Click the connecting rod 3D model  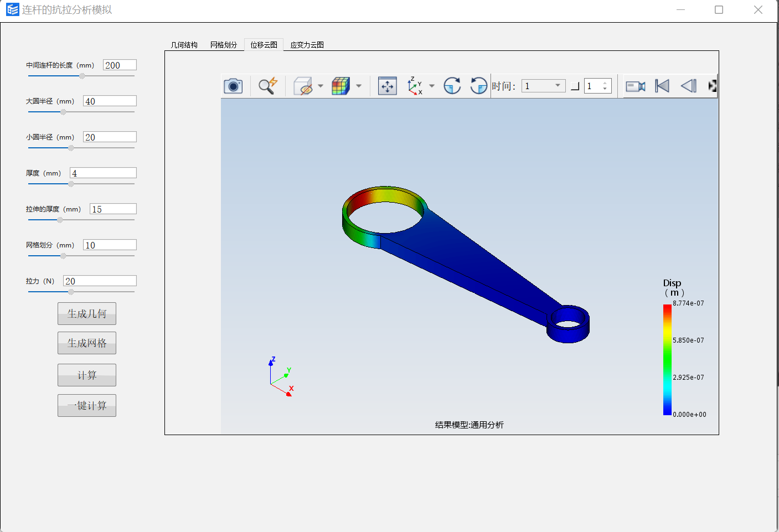coord(465,264)
